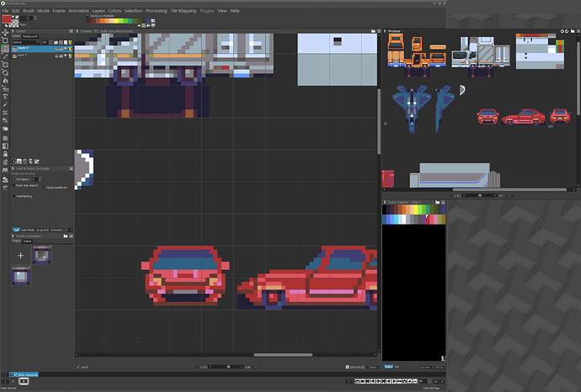The image size is (581, 392).
Task: Open the Brush menu
Action: tap(29, 11)
